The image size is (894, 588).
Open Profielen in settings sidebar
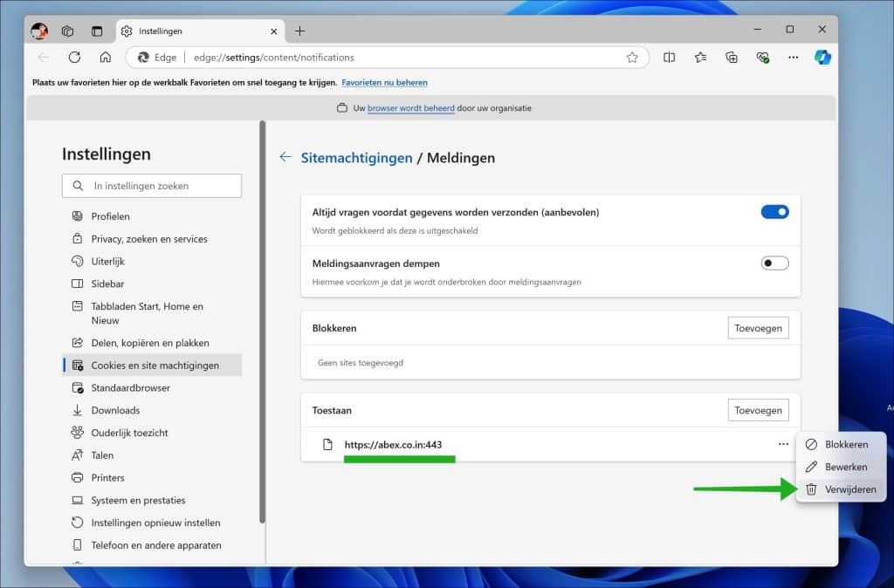[x=152, y=216]
